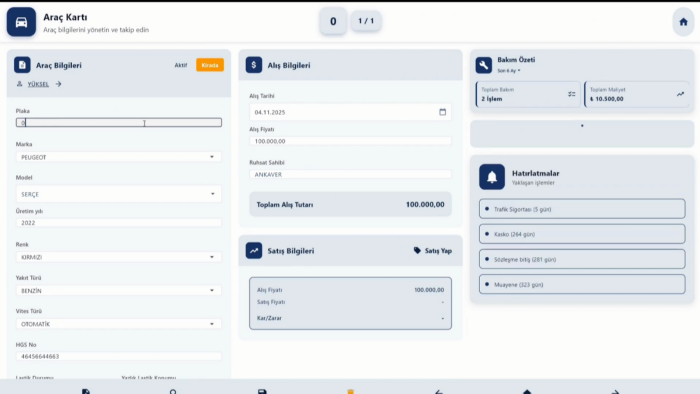Open the Muayene (323 gün) reminder
Viewport: 700px width, 394px height.
point(582,284)
